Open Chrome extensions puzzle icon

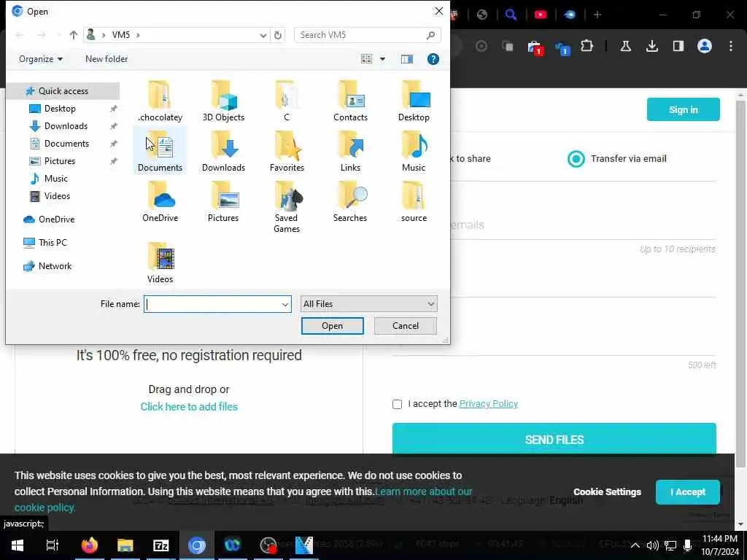587,46
